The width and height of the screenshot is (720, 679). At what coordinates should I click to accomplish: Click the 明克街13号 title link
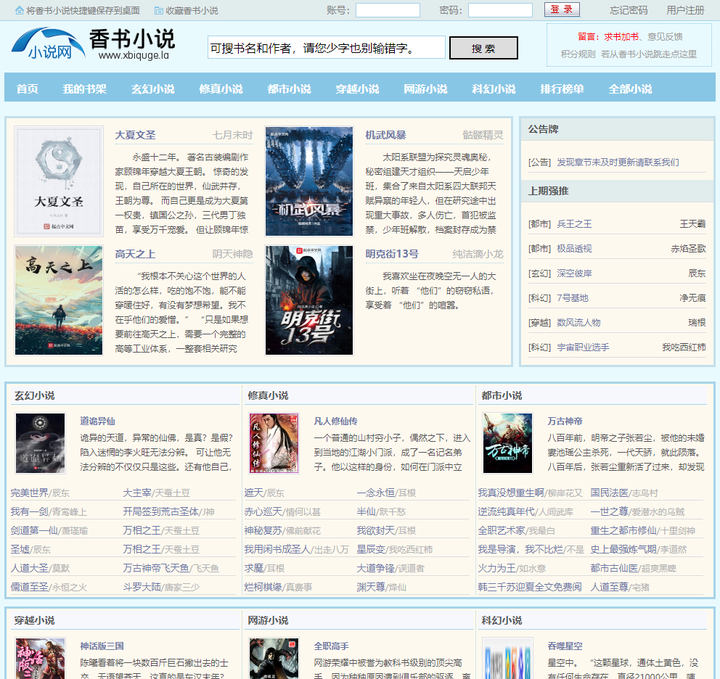(x=392, y=254)
